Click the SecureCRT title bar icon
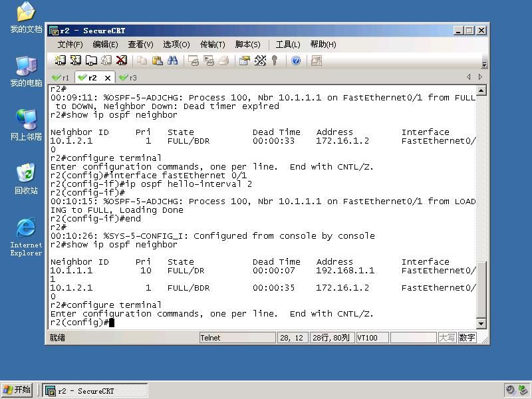The height and width of the screenshot is (399, 532). click(54, 31)
